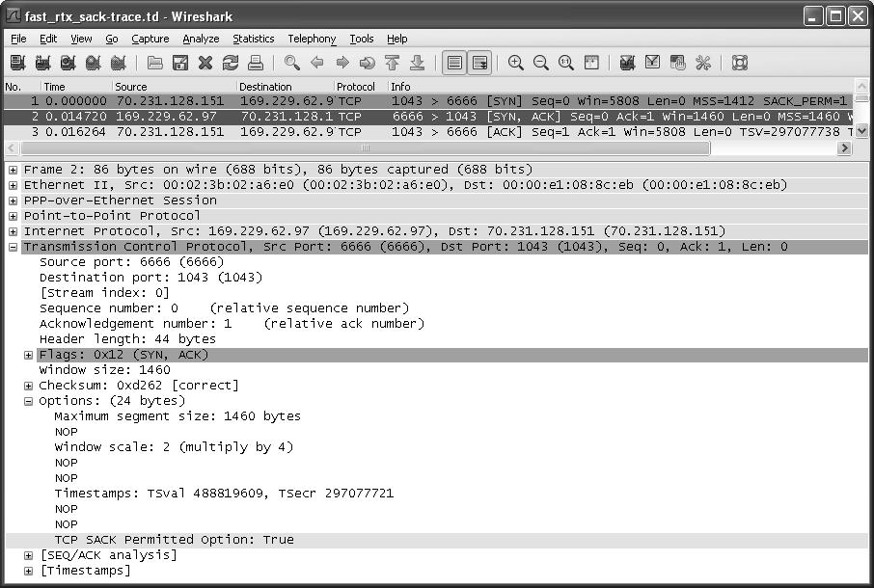Image resolution: width=874 pixels, height=588 pixels.
Task: Expand the [SEQ/ACK analysis] node
Action: tap(28, 555)
